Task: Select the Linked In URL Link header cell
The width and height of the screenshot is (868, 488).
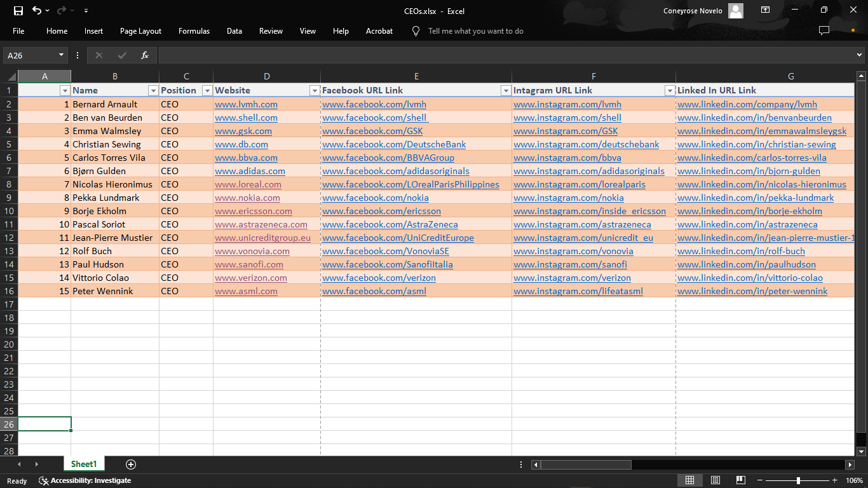Action: (x=765, y=90)
